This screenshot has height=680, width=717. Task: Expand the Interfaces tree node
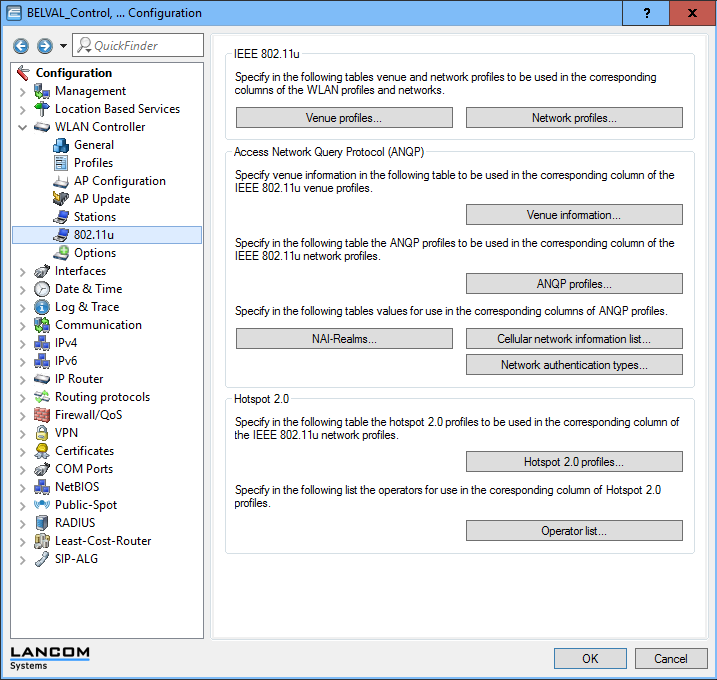(x=22, y=272)
